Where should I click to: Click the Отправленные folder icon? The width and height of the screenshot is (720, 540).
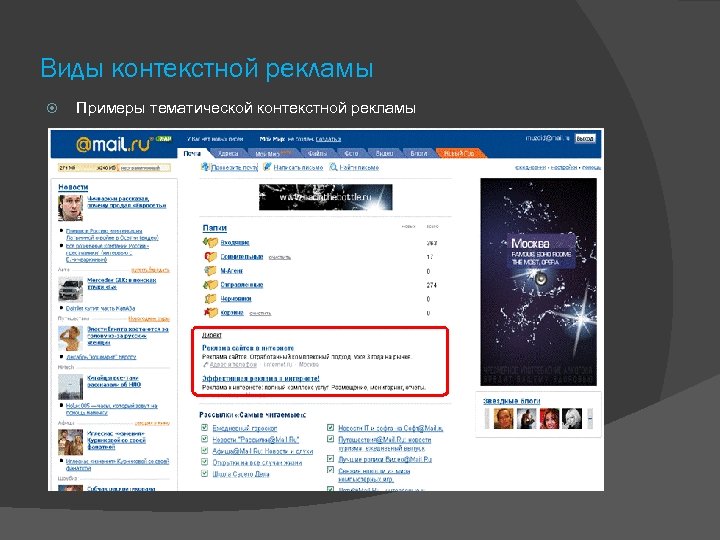point(210,285)
